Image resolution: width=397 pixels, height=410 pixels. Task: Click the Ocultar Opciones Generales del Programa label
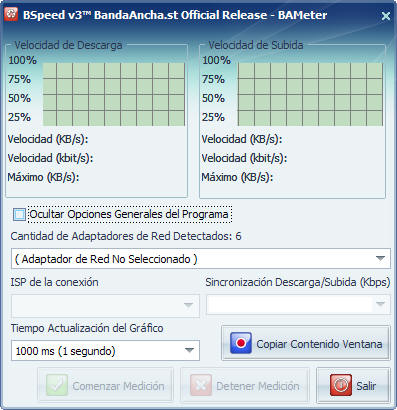coord(129,214)
